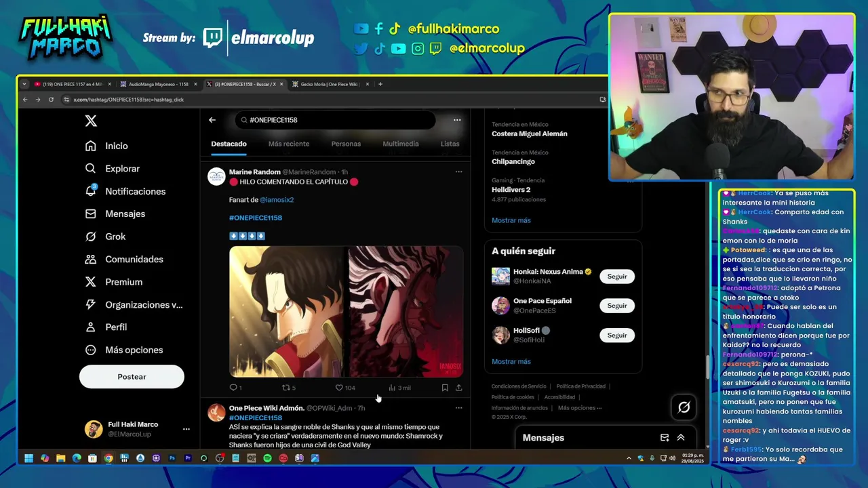
Task: Open more menu on Marine Random post
Action: point(458,172)
